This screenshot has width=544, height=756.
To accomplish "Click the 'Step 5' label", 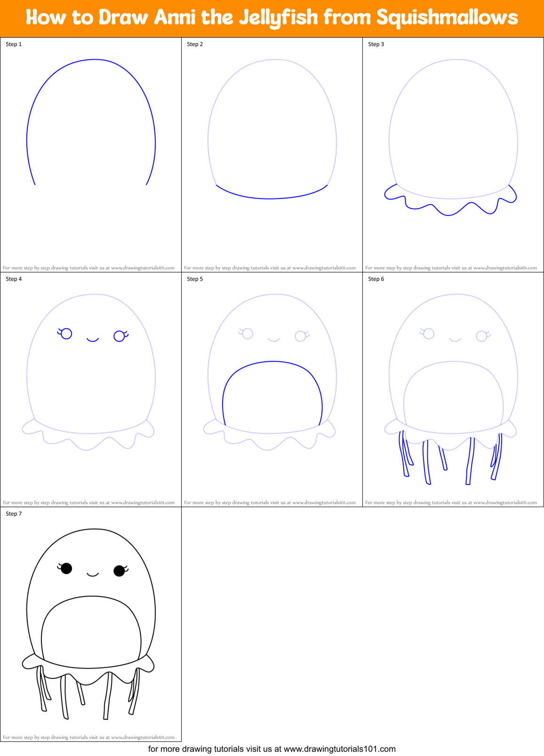I will (x=195, y=279).
